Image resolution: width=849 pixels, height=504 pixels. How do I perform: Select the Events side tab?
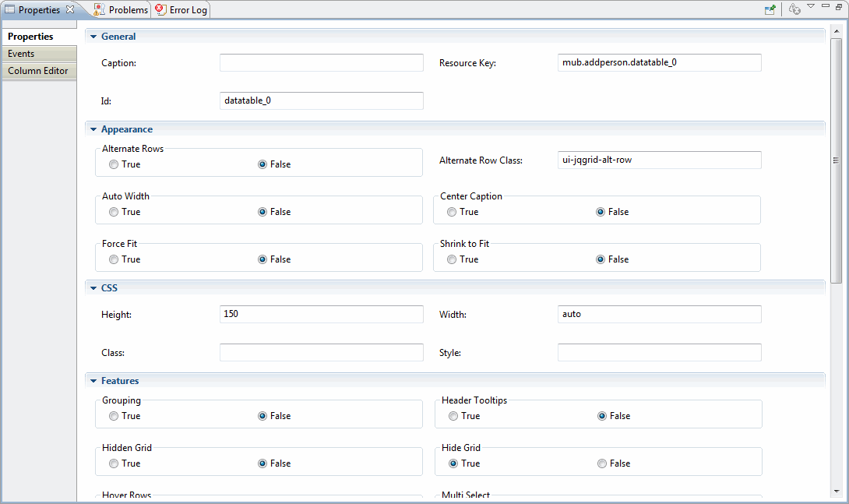39,54
